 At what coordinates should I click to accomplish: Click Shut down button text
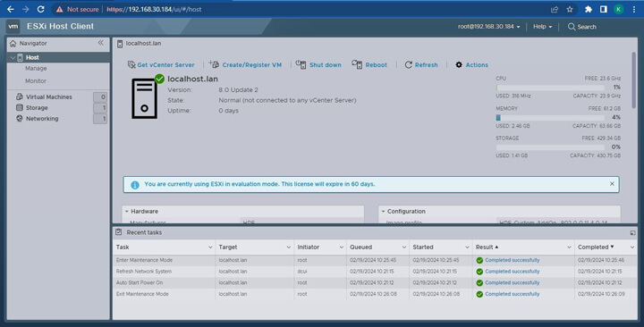pos(326,65)
